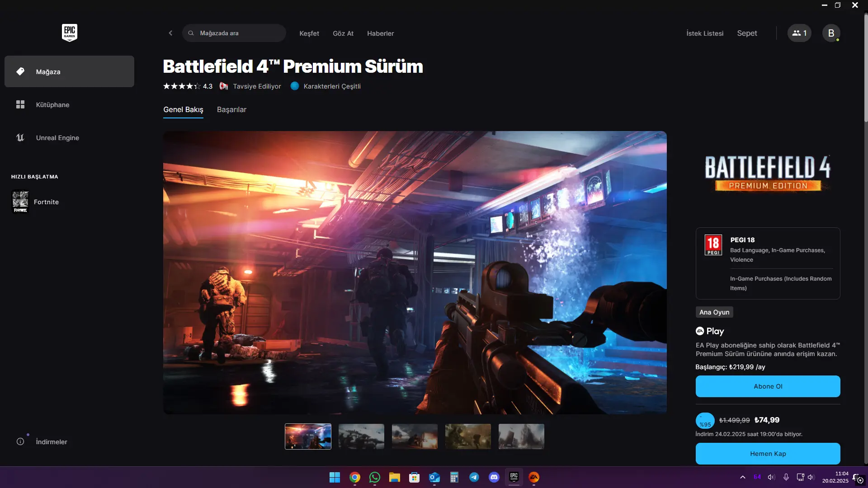Image resolution: width=868 pixels, height=488 pixels.
Task: Focus the Mağazada ara search field
Action: click(x=234, y=33)
